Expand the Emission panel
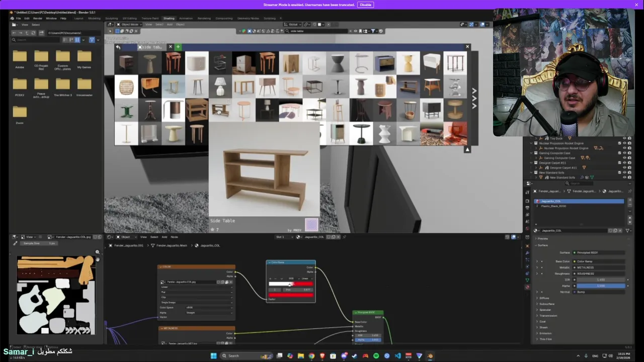The height and width of the screenshot is (362, 644). click(x=545, y=333)
